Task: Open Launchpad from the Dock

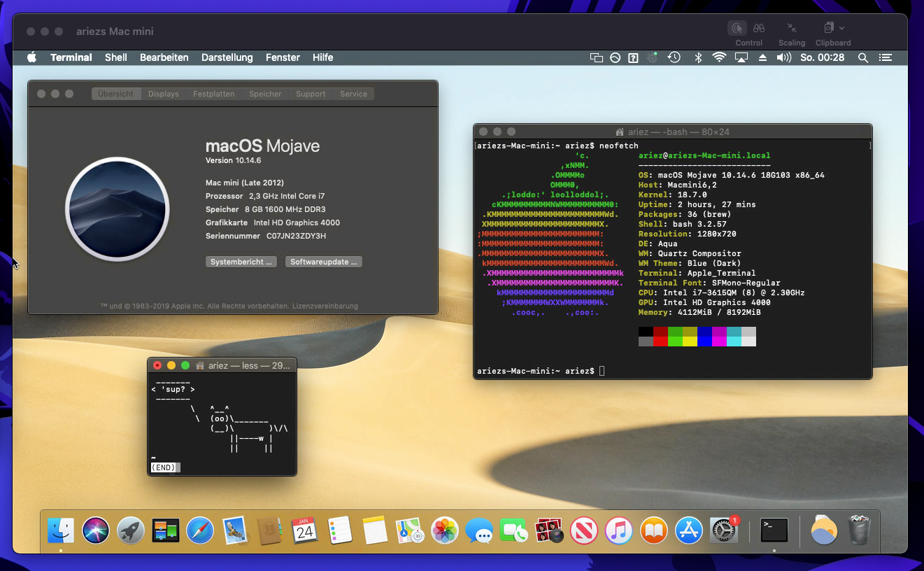Action: 131,530
